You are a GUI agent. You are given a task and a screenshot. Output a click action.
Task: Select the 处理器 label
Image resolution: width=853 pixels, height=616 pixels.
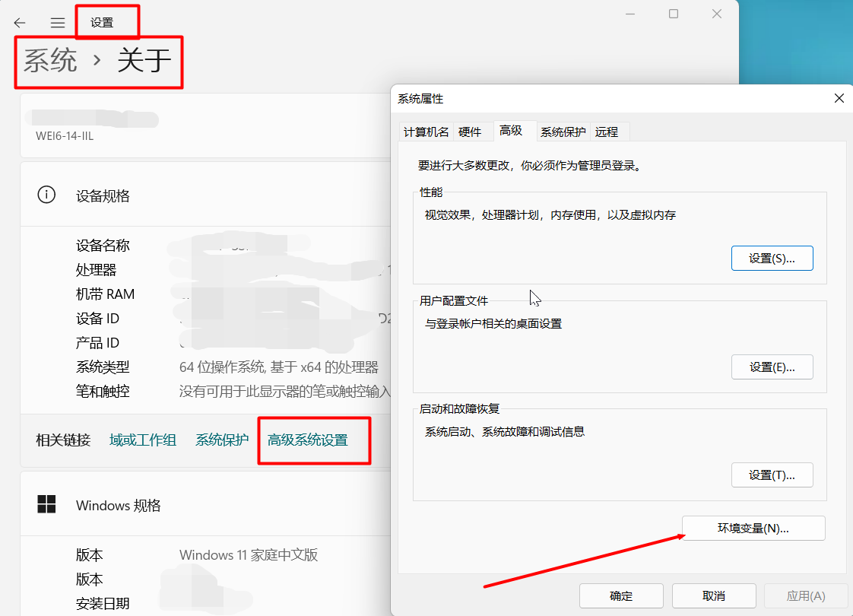97,270
